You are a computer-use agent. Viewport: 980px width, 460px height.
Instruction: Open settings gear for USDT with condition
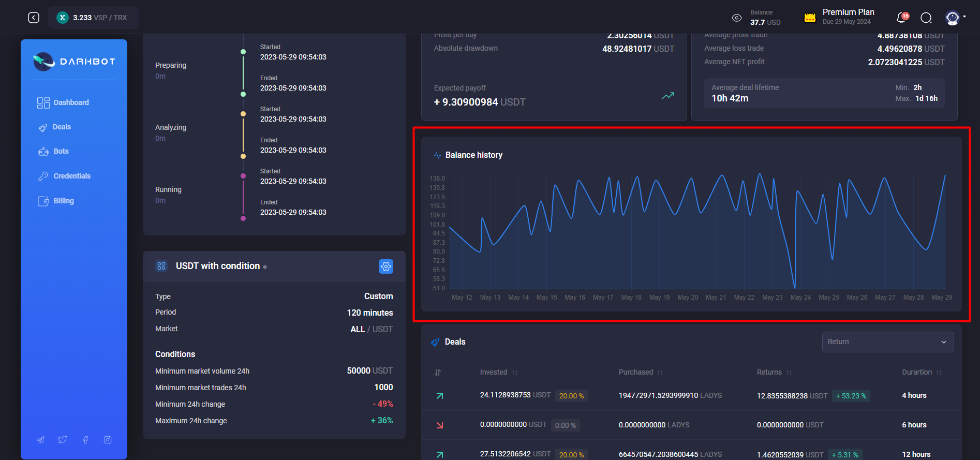click(385, 266)
